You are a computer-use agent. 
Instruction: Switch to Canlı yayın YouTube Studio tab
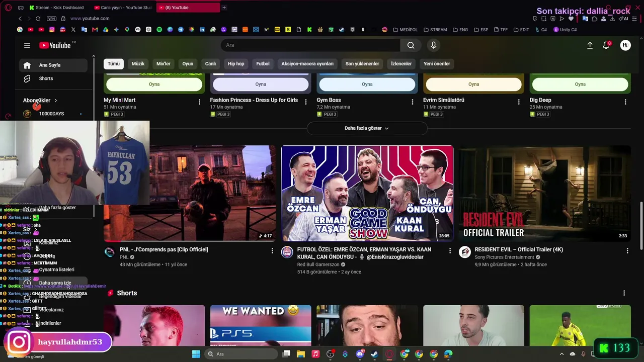(x=123, y=8)
